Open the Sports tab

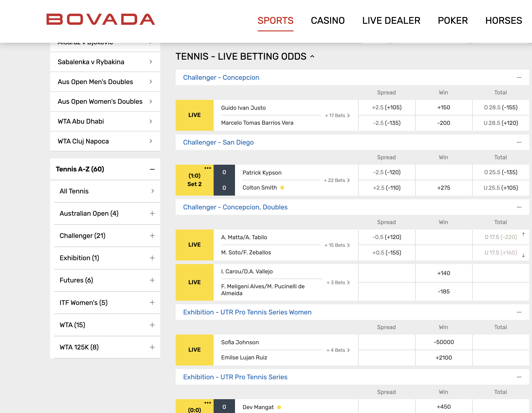tap(275, 21)
